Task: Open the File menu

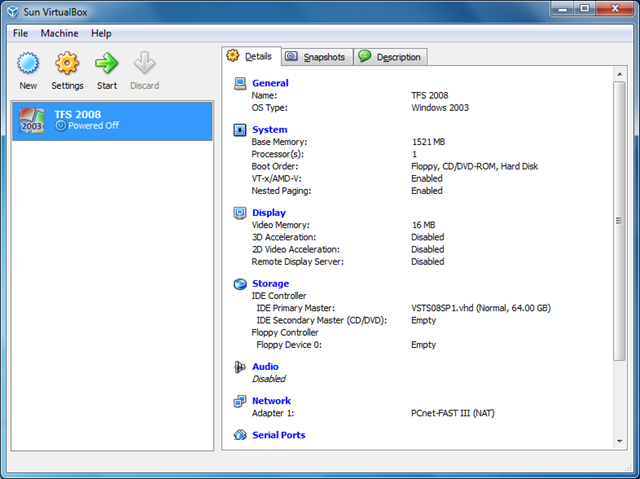Action: (20, 33)
